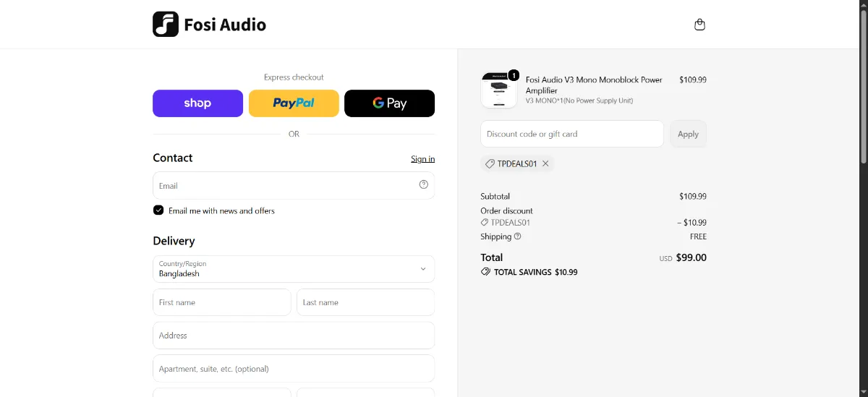Click the $99.00 total amount
868x397 pixels.
pyautogui.click(x=692, y=257)
